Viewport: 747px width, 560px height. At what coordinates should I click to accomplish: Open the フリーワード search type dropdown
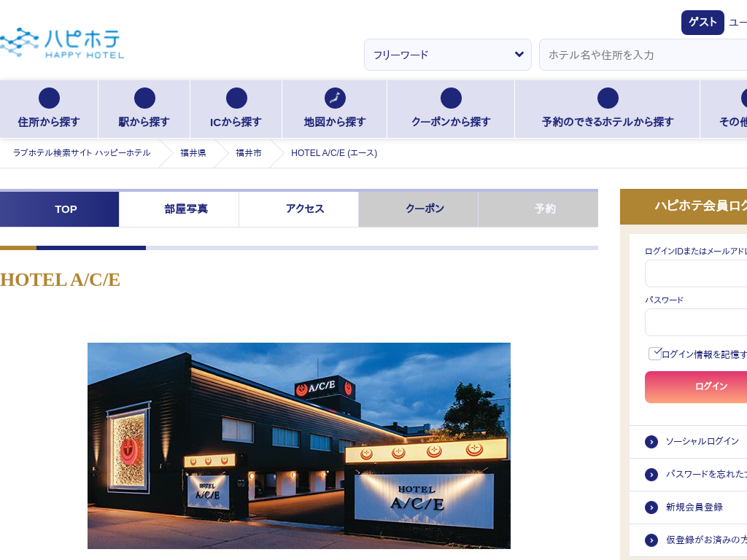click(x=448, y=55)
